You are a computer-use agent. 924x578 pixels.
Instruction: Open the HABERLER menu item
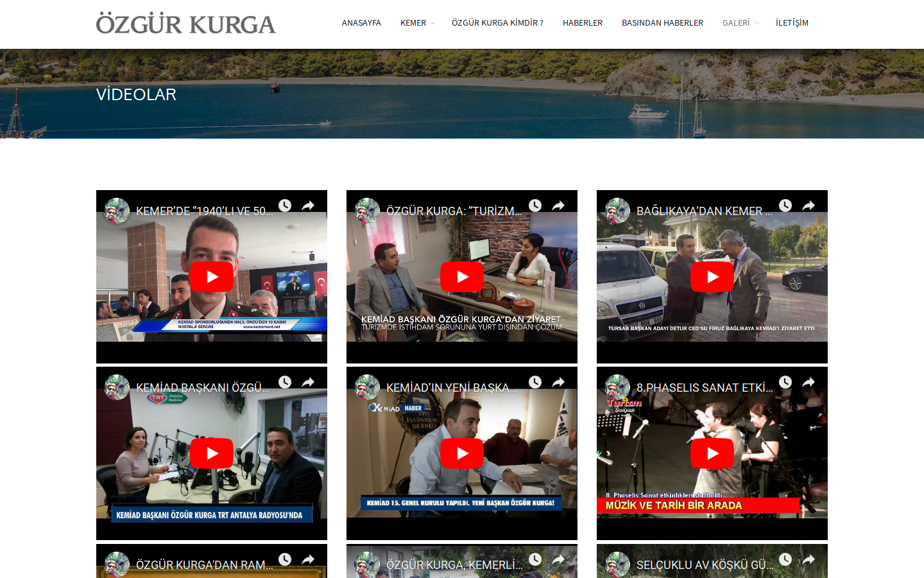click(x=583, y=23)
